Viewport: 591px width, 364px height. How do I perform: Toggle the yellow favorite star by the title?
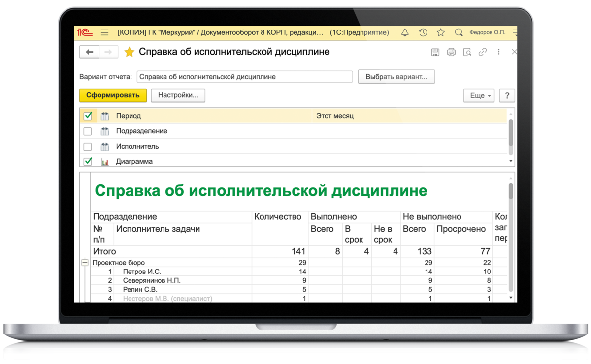[129, 52]
